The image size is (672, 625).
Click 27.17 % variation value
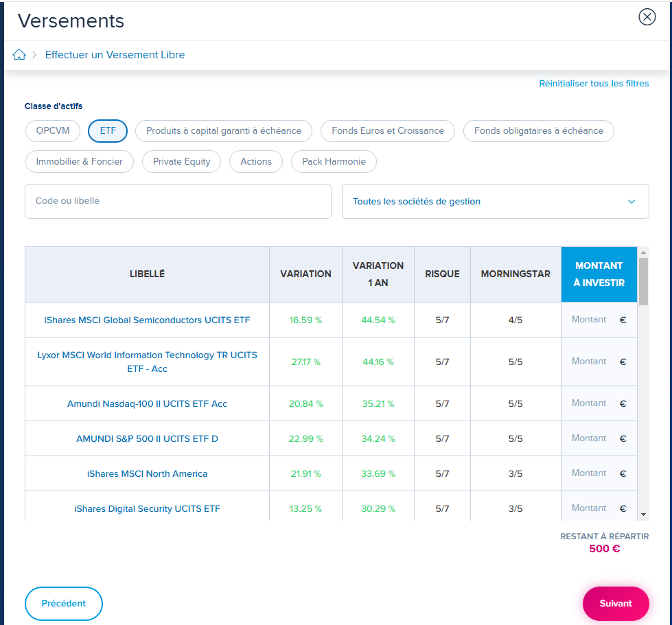point(305,362)
